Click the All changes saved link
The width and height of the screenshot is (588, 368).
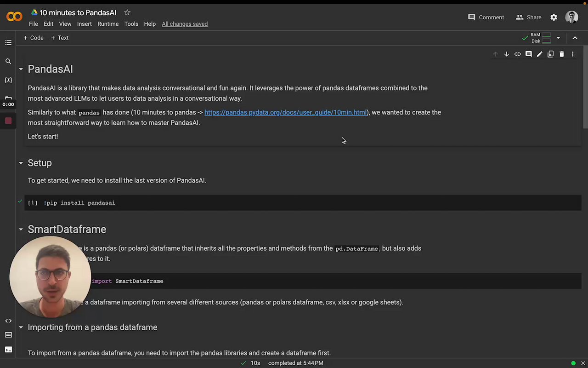click(185, 24)
